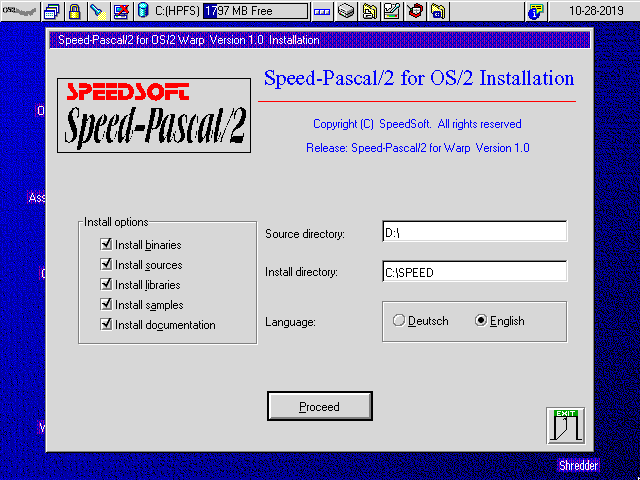Image resolution: width=640 pixels, height=480 pixels.
Task: Uncheck Install sources option
Action: pyautogui.click(x=106, y=264)
